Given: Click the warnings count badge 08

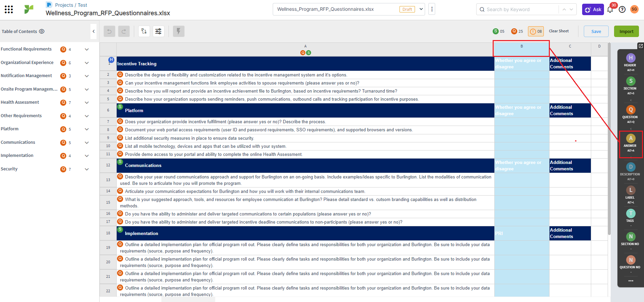Looking at the screenshot, I should coord(536,31).
